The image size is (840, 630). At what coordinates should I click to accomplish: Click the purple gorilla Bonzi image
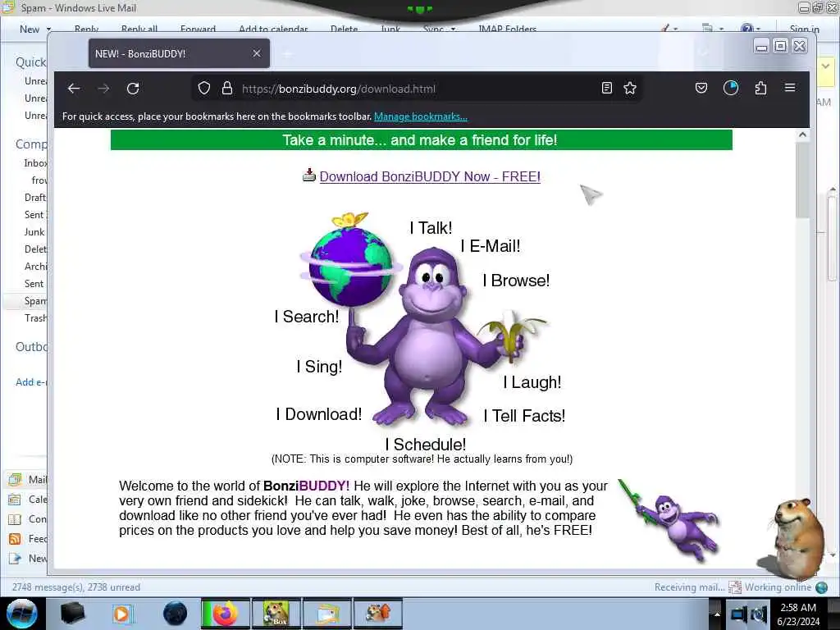(x=431, y=336)
